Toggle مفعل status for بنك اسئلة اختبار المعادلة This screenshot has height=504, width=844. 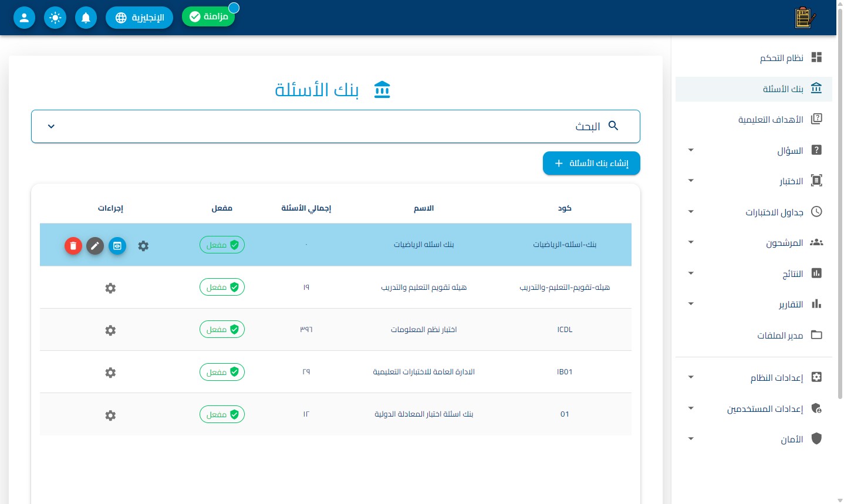tap(222, 414)
